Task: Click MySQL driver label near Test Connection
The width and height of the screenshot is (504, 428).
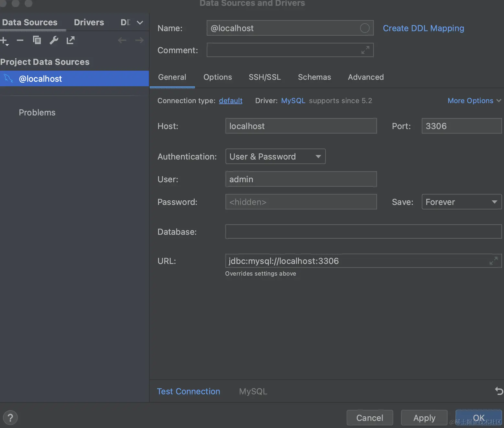Action: tap(253, 391)
